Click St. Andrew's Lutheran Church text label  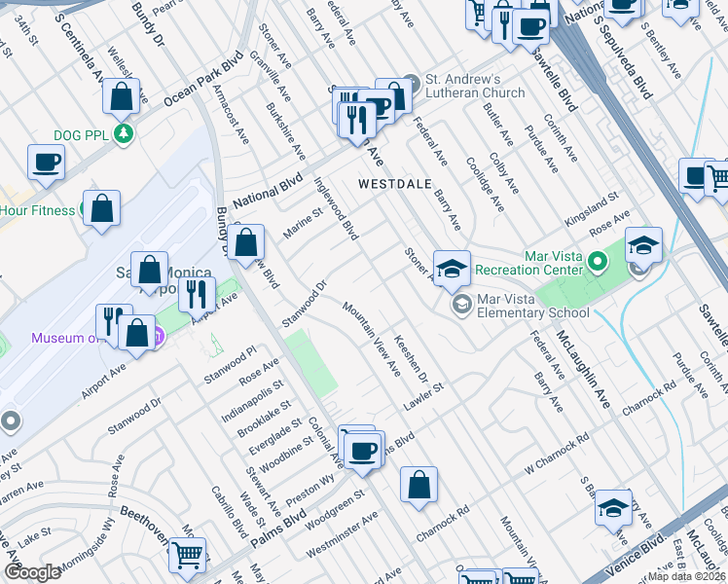[x=475, y=86]
